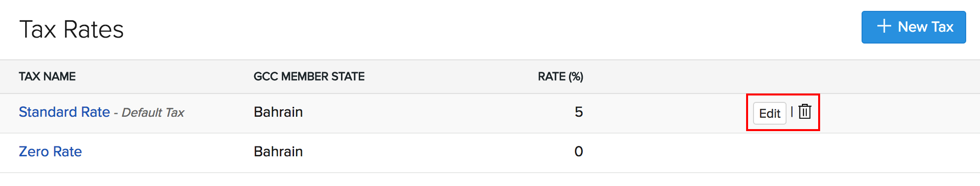
Task: Click empty space between Bahrain and rate 0
Action: 438,151
